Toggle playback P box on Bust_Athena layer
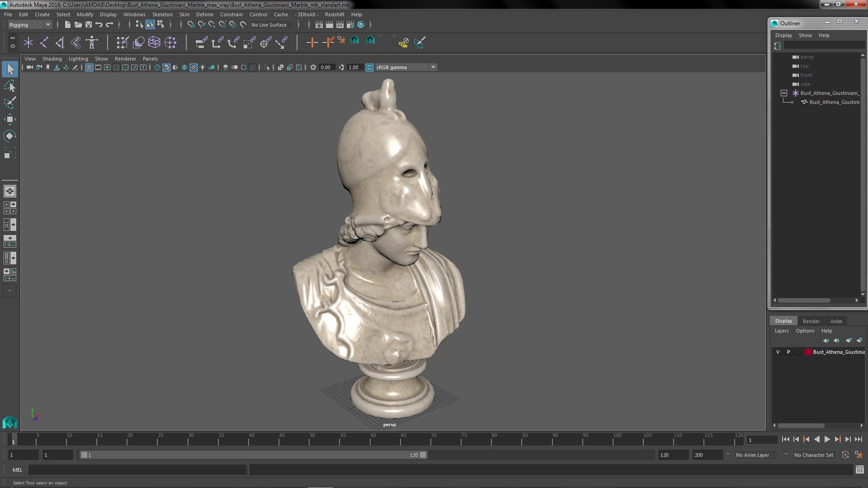The height and width of the screenshot is (488, 868). [x=788, y=352]
